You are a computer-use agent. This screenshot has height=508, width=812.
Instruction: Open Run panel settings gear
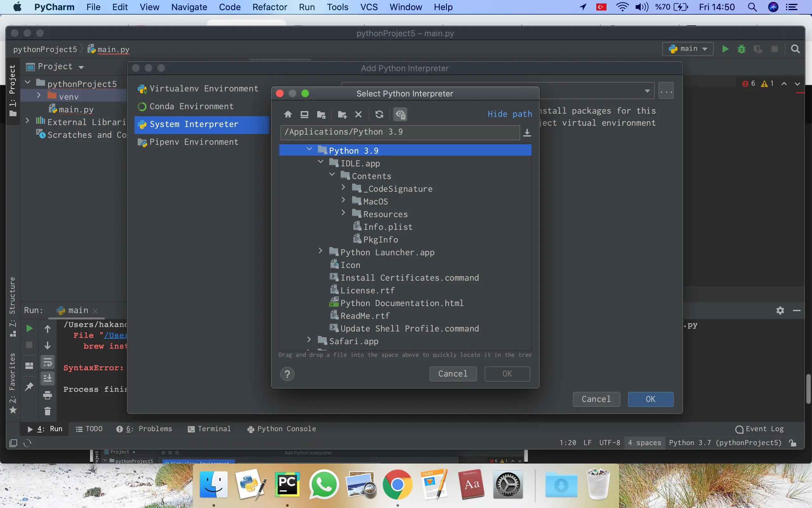click(x=780, y=311)
